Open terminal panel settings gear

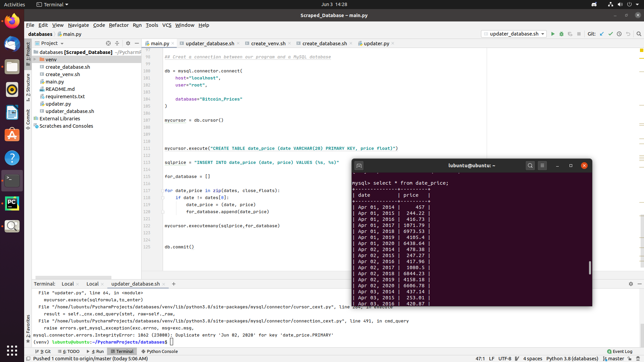point(631,284)
